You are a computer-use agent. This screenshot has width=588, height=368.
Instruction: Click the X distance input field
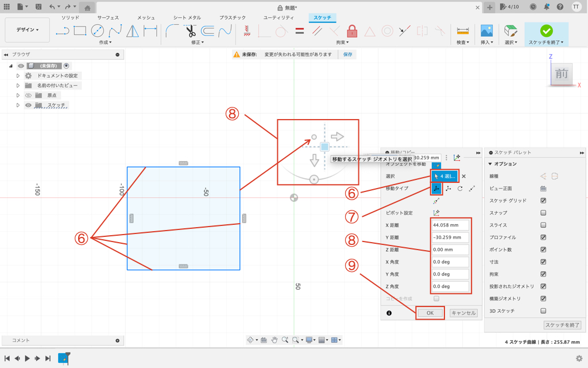450,225
